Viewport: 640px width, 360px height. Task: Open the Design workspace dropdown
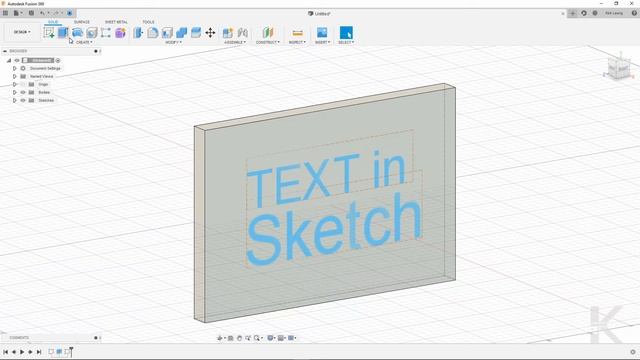coord(22,32)
